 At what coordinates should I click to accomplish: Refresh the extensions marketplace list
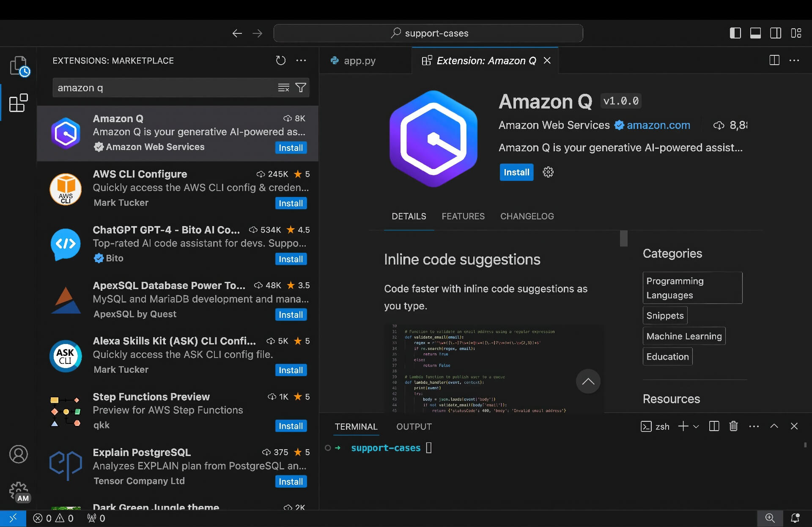[x=281, y=60]
